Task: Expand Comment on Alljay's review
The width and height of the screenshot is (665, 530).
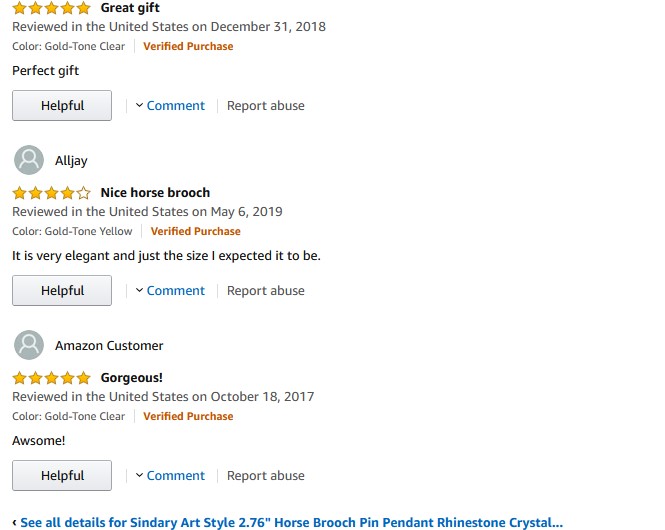Action: click(170, 291)
